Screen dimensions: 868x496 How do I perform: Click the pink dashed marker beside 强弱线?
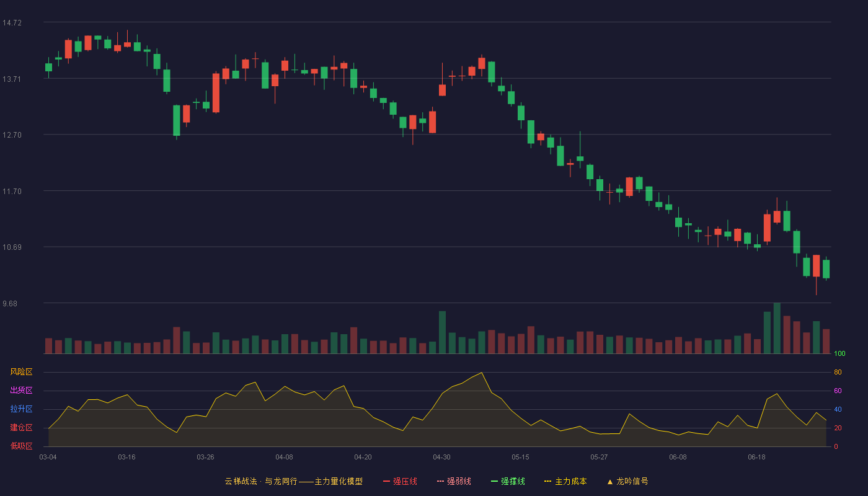[441, 481]
